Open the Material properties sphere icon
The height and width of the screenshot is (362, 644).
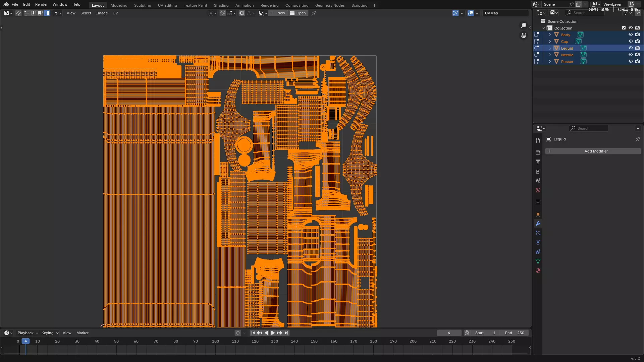(x=538, y=270)
